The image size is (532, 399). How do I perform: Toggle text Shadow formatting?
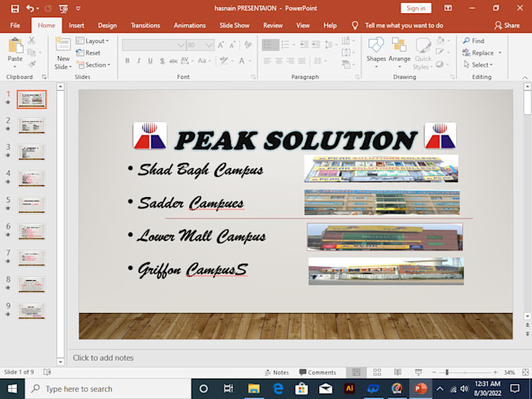click(x=162, y=61)
